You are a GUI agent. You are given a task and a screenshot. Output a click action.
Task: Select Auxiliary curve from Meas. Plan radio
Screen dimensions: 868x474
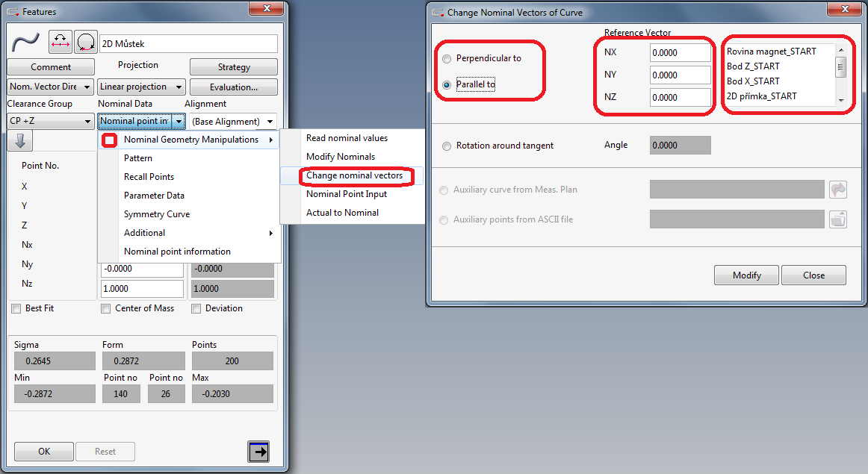click(444, 190)
